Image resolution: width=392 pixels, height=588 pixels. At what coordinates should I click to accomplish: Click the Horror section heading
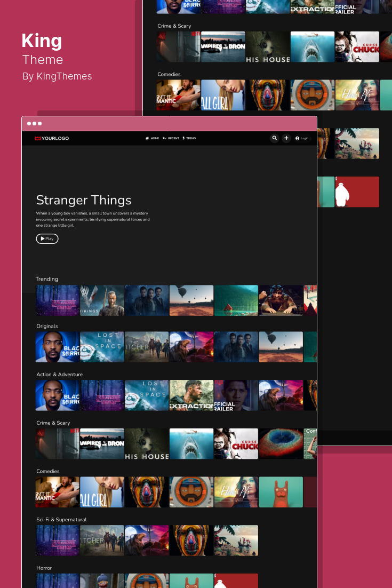[x=44, y=568]
